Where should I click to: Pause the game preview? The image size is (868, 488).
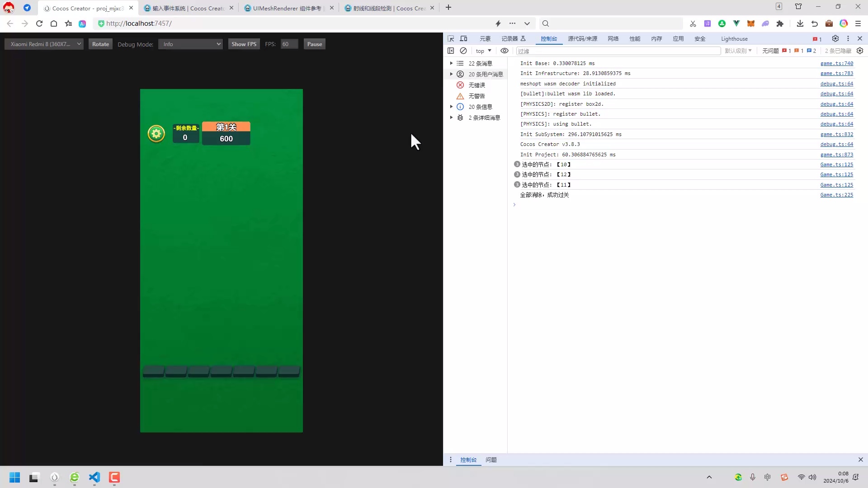(x=314, y=44)
